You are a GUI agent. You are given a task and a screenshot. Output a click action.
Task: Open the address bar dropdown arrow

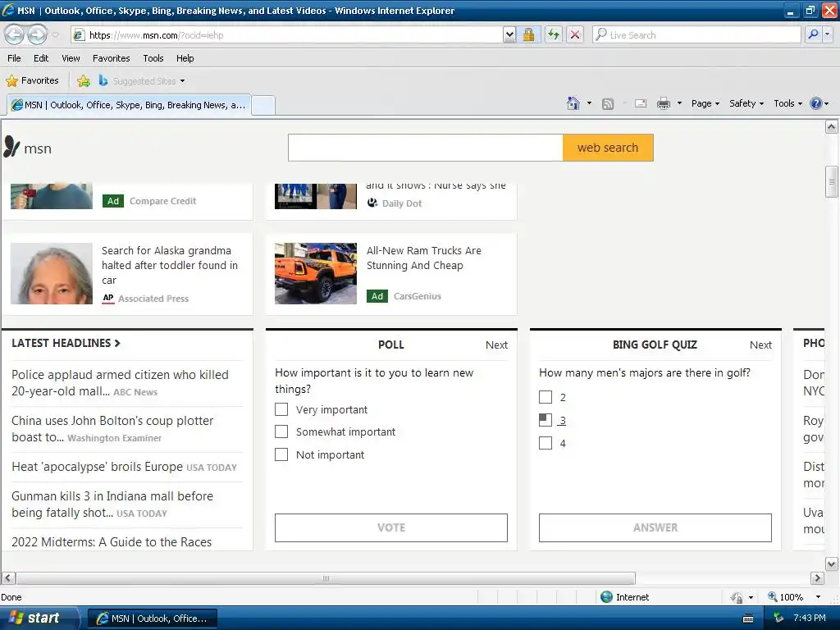point(509,34)
